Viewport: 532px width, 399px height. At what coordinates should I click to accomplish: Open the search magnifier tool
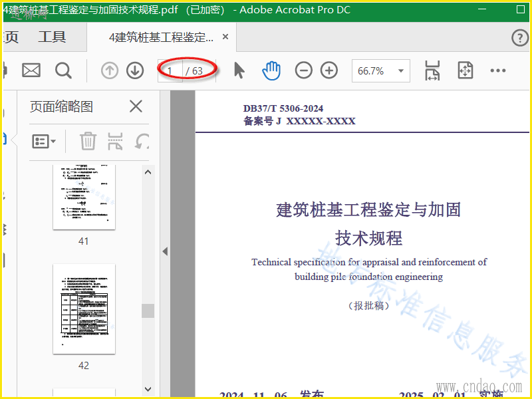tap(63, 70)
